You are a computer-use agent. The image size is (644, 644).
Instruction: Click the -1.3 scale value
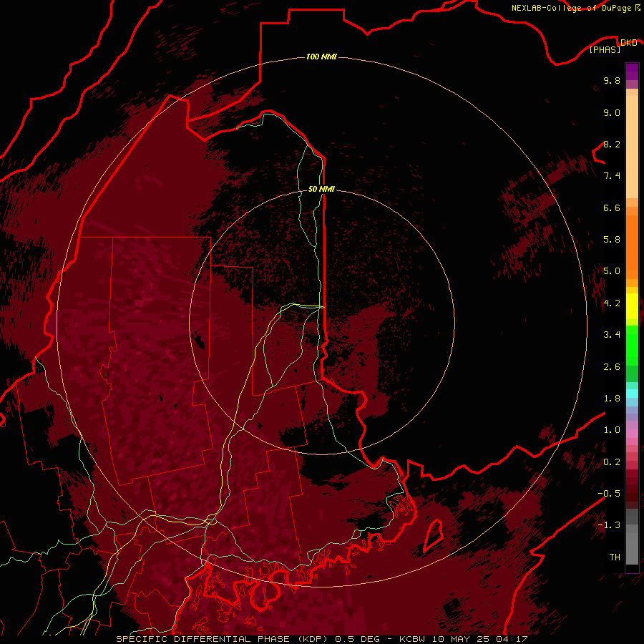point(609,525)
